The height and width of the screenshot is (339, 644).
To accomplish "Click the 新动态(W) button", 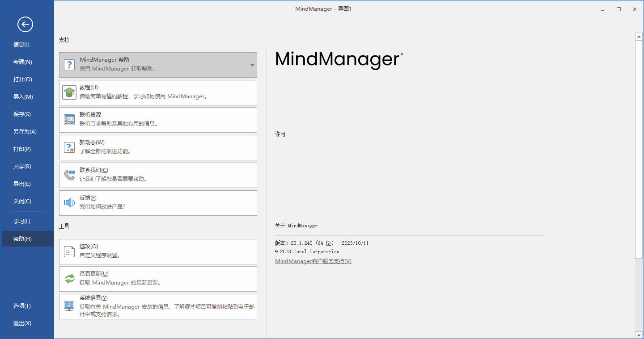I will [x=158, y=147].
